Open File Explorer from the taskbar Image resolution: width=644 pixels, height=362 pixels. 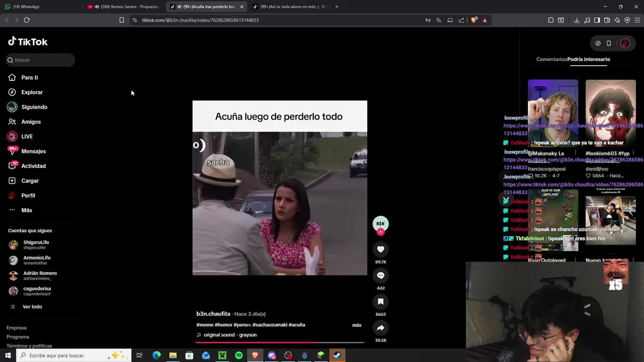pyautogui.click(x=173, y=355)
